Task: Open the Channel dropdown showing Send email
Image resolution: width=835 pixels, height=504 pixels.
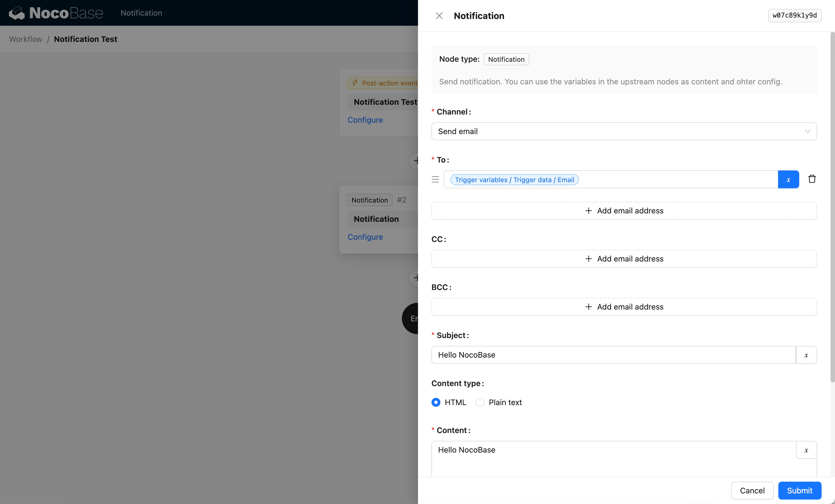Action: click(x=617, y=131)
